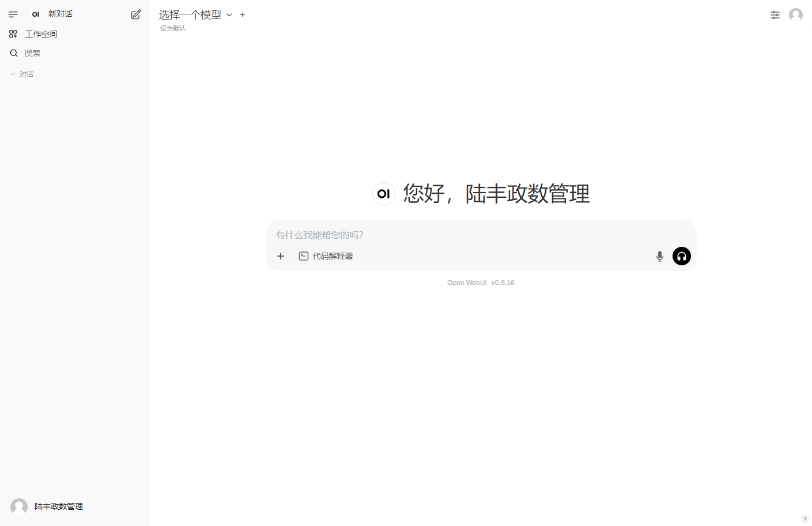Collapse the 对话 section chevron
Image resolution: width=812 pixels, height=526 pixels.
click(x=13, y=74)
